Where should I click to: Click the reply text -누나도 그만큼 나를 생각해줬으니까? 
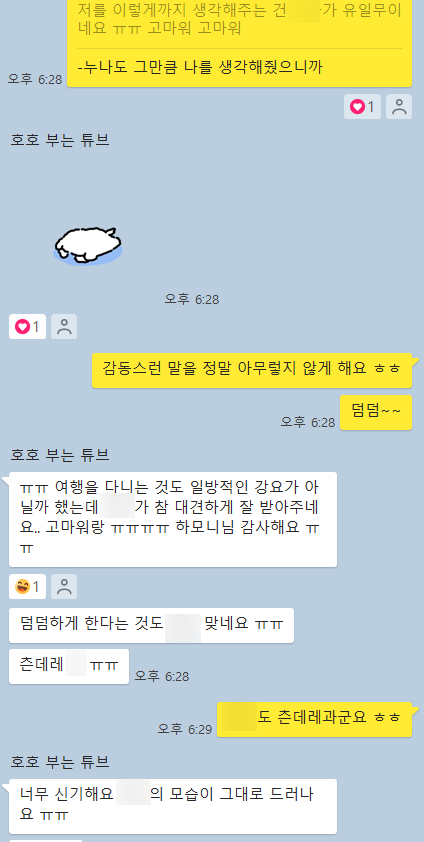coord(200,68)
